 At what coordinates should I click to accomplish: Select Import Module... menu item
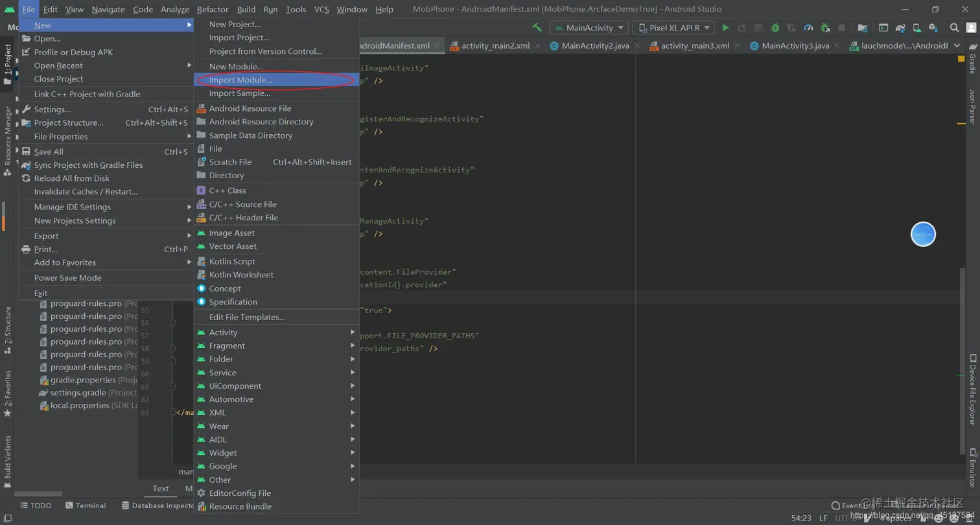276,80
